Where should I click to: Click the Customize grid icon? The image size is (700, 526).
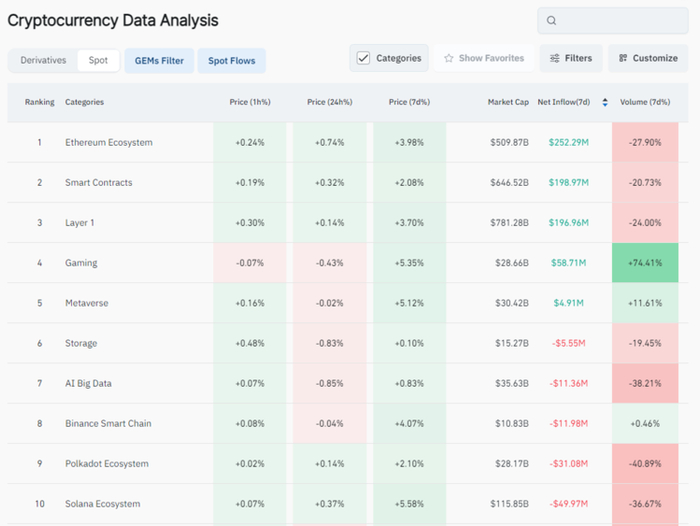click(623, 58)
